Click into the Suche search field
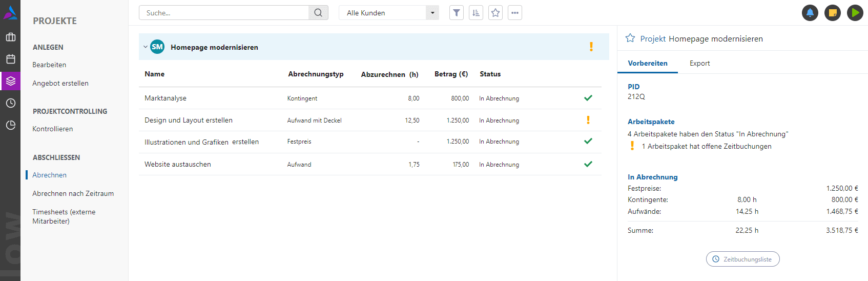 [x=224, y=13]
